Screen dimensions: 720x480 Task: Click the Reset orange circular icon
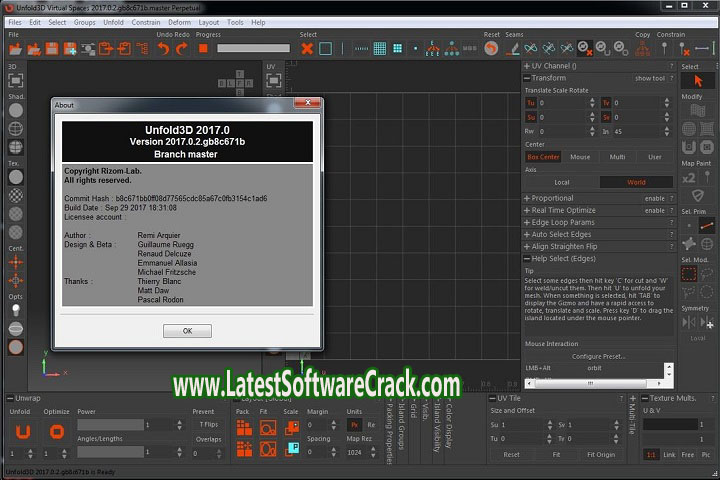tap(491, 49)
